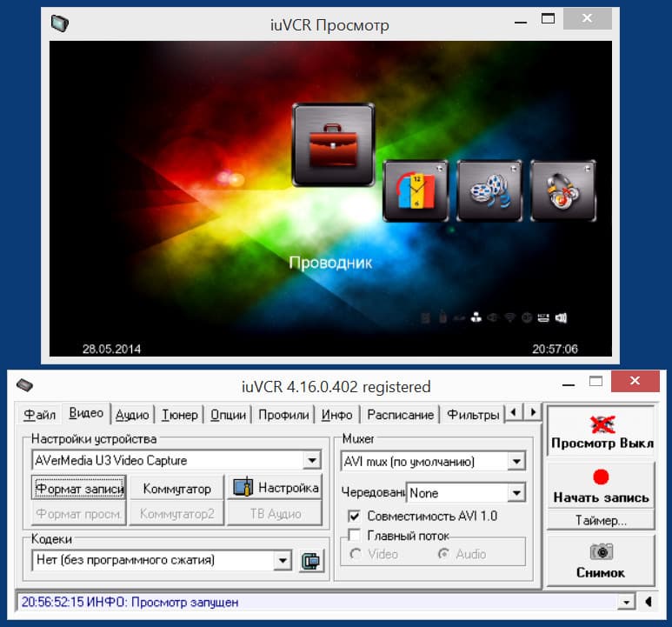The image size is (672, 627).
Task: Click the Коммутатор button
Action: 176,488
